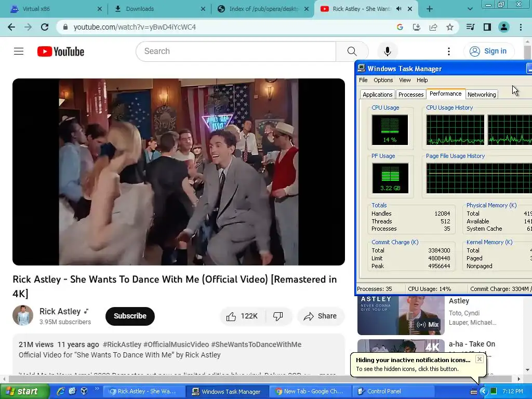This screenshot has width=532, height=399.
Task: Dislike the video with the thumbs down
Action: point(278,316)
